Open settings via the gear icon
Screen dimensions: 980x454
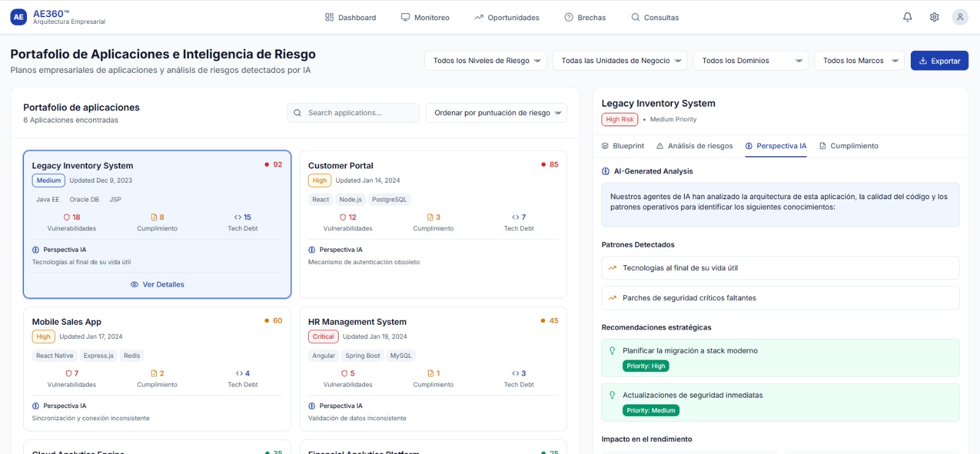click(934, 17)
